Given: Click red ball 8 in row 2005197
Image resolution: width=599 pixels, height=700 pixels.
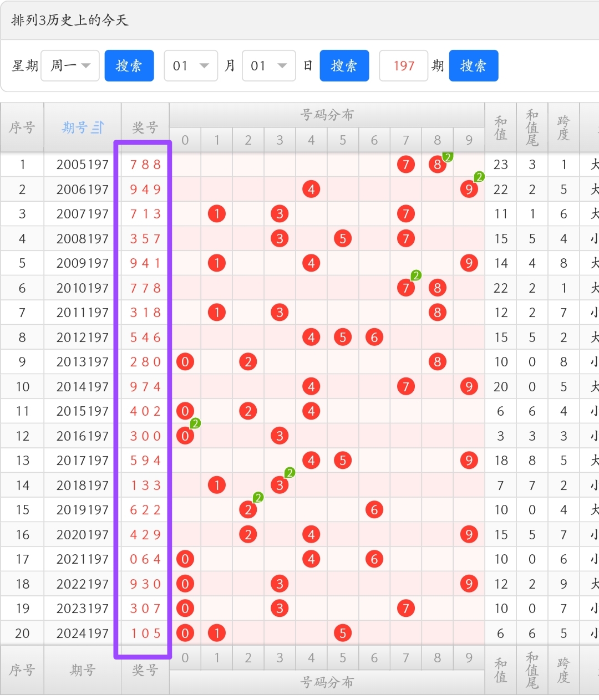Looking at the screenshot, I should (438, 165).
